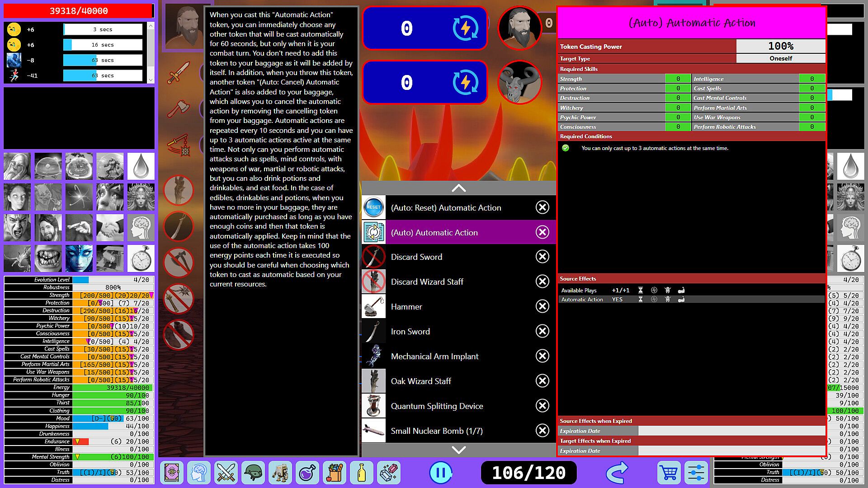Click the grocery bag food category

pyautogui.click(x=335, y=473)
